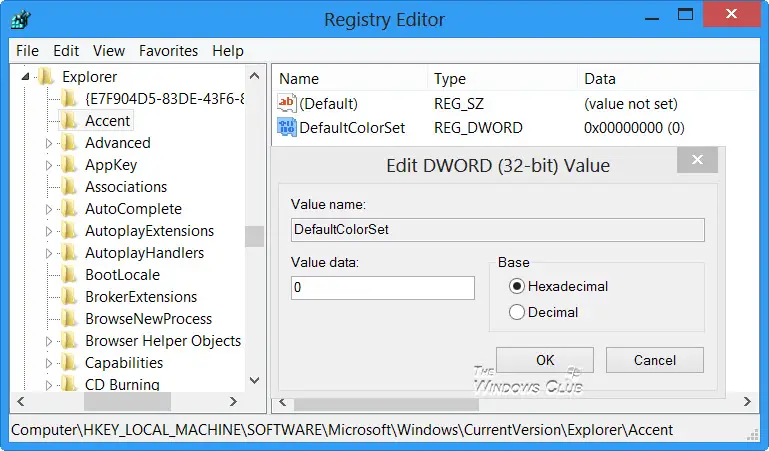Click values pane scroll right arrow

click(x=747, y=402)
